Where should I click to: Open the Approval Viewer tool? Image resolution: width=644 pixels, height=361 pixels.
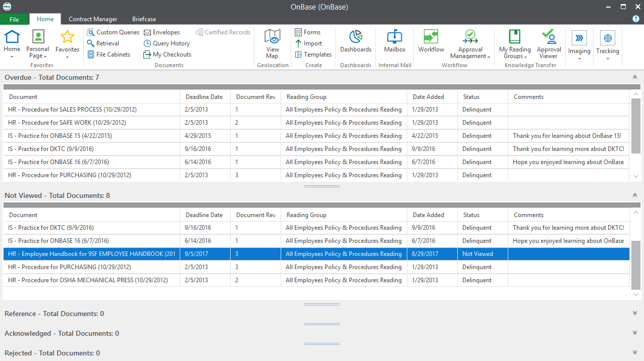tap(549, 43)
